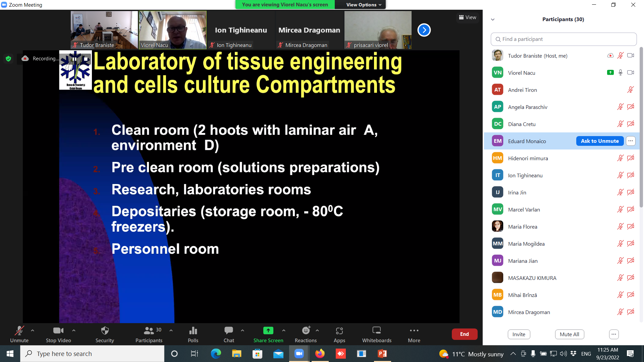Open Windows Start menu
The image size is (644, 362).
pos(10,354)
